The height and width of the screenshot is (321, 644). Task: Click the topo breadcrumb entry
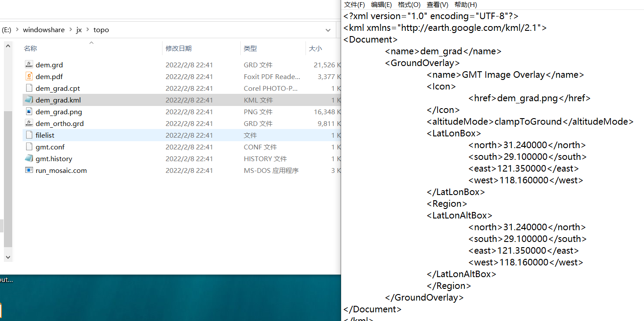pos(101,30)
